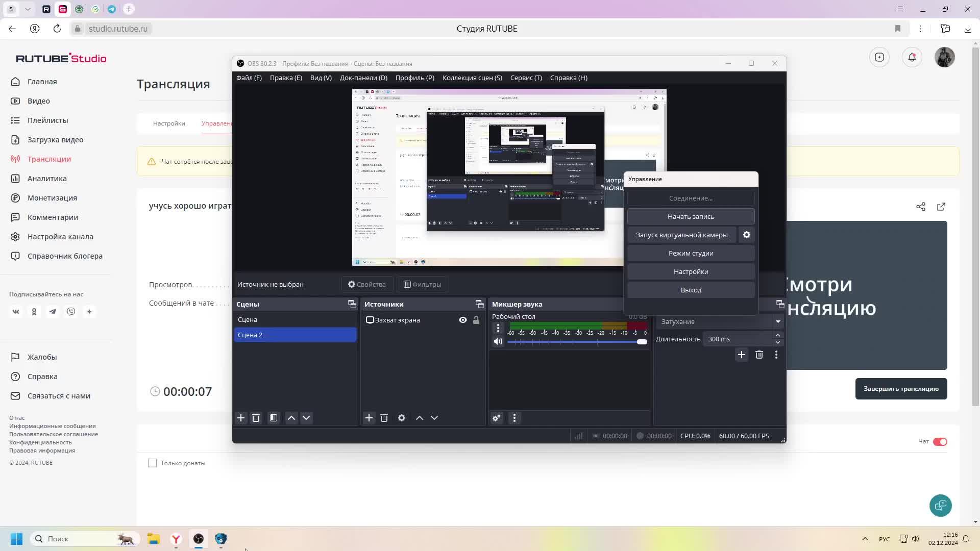The width and height of the screenshot is (980, 551).
Task: Click RUTUBE add video plus icon
Action: [x=879, y=57]
